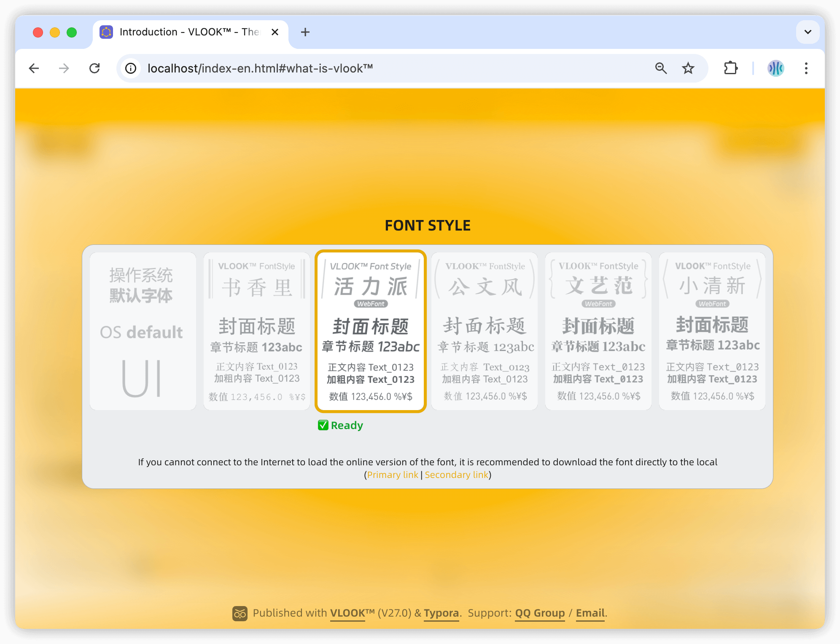The width and height of the screenshot is (840, 644).
Task: Open the zoom magnifier icon
Action: coord(661,68)
